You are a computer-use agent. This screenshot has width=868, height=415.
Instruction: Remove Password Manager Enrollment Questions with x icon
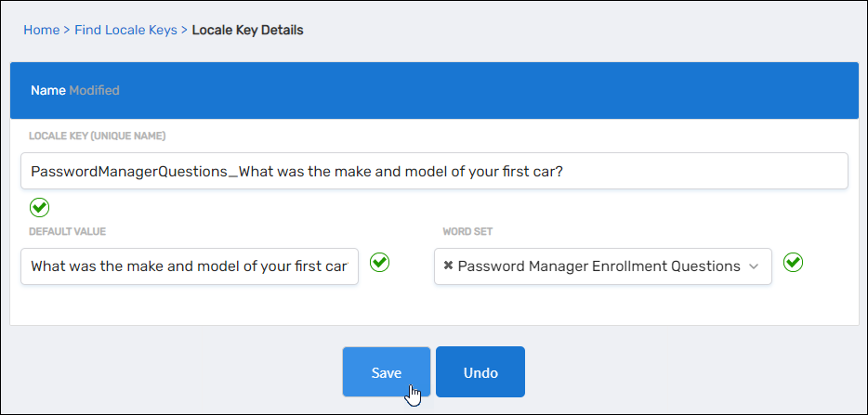click(448, 266)
